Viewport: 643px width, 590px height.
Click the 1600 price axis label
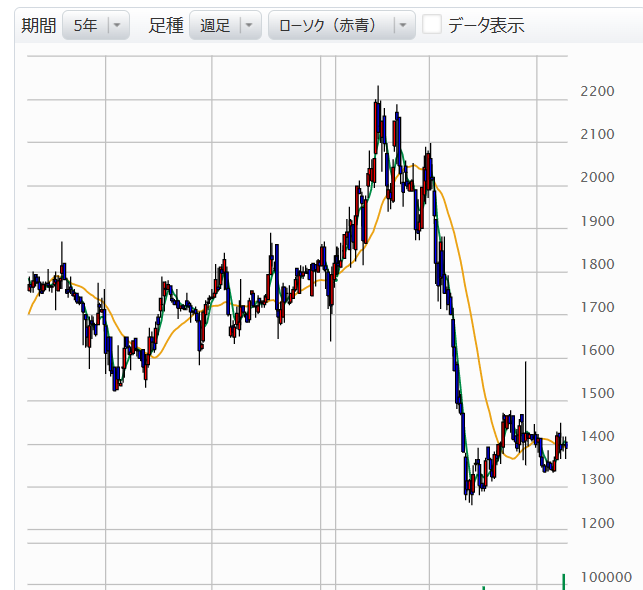[597, 350]
